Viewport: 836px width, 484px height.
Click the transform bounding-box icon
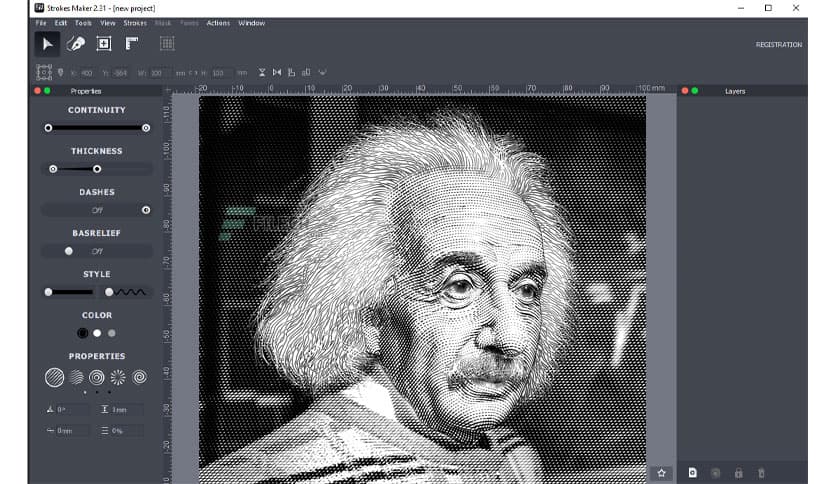point(44,72)
